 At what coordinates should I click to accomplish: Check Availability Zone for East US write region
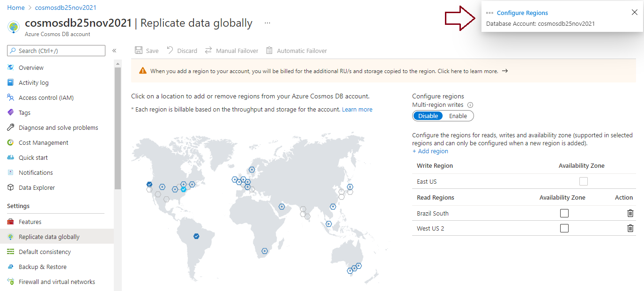click(x=583, y=181)
